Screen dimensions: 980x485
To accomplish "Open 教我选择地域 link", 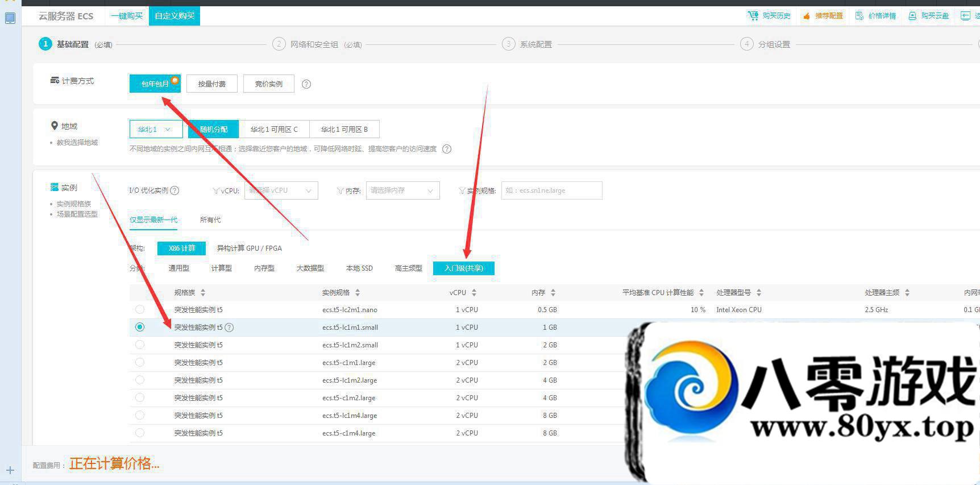I will [77, 143].
